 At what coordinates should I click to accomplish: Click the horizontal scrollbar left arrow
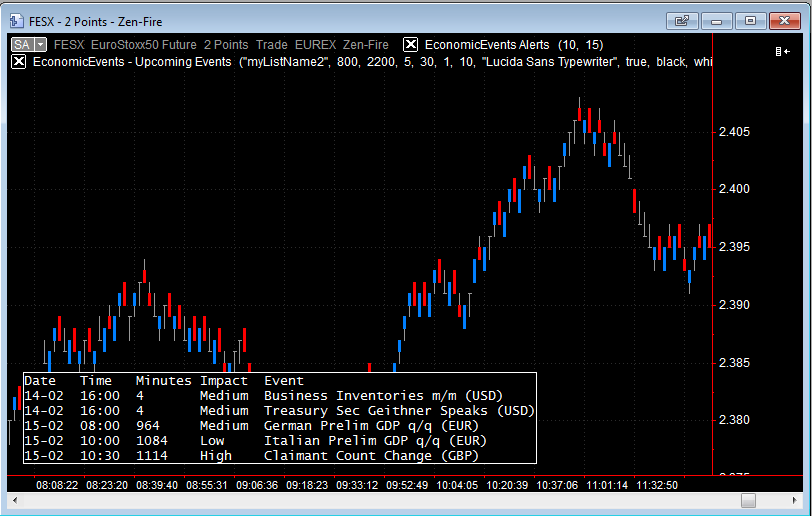click(15, 500)
